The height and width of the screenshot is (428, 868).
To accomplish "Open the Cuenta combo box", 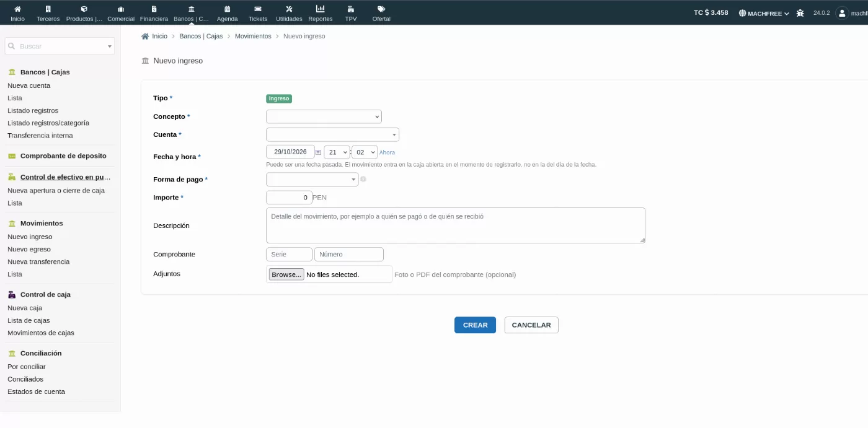I will [332, 134].
